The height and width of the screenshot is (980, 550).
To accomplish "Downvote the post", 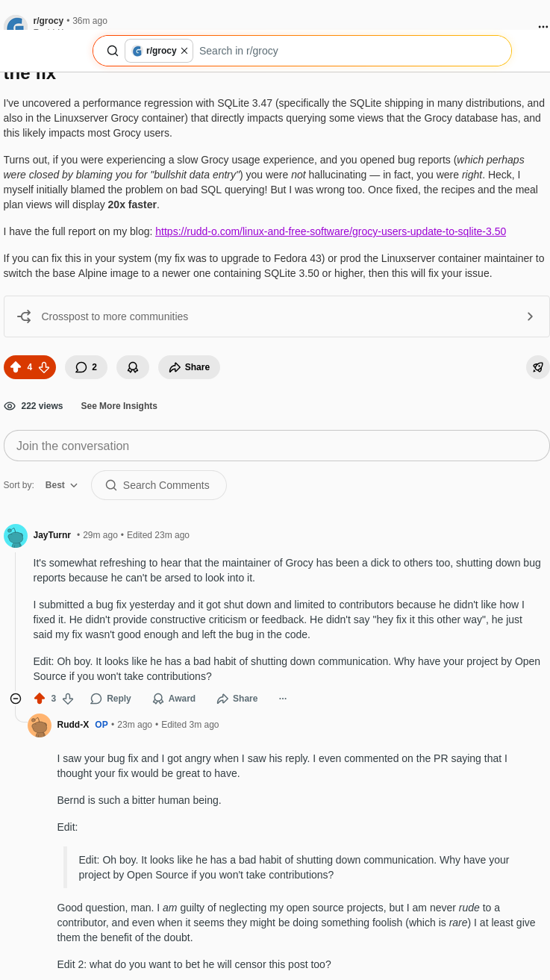I will point(43,366).
